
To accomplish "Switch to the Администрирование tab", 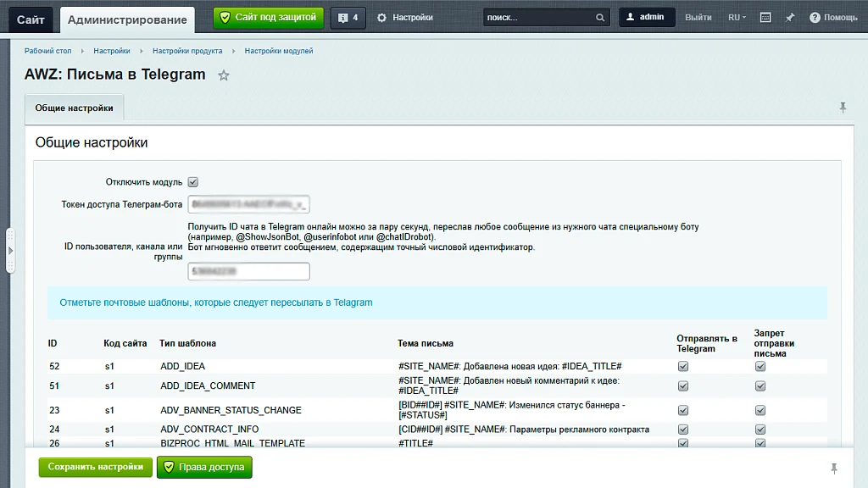I will pos(127,20).
